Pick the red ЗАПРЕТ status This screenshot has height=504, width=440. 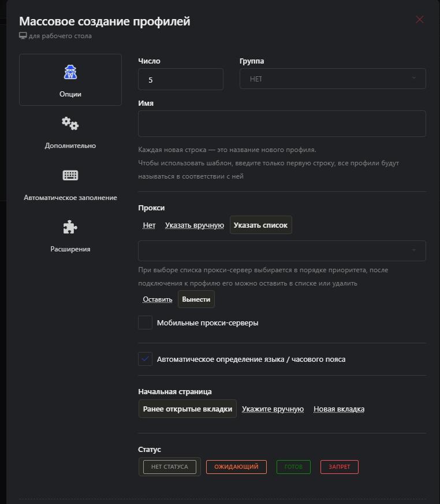(x=340, y=466)
